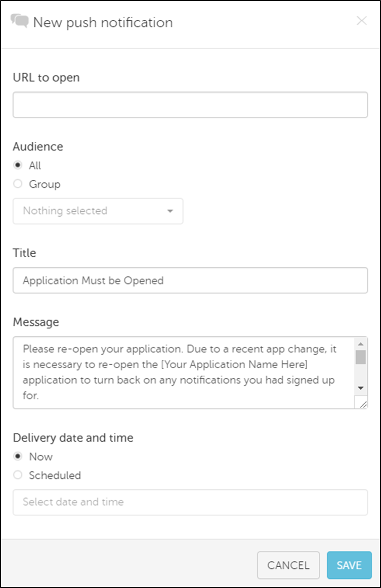The image size is (381, 588).
Task: Click the New push notification title text
Action: [x=102, y=22]
